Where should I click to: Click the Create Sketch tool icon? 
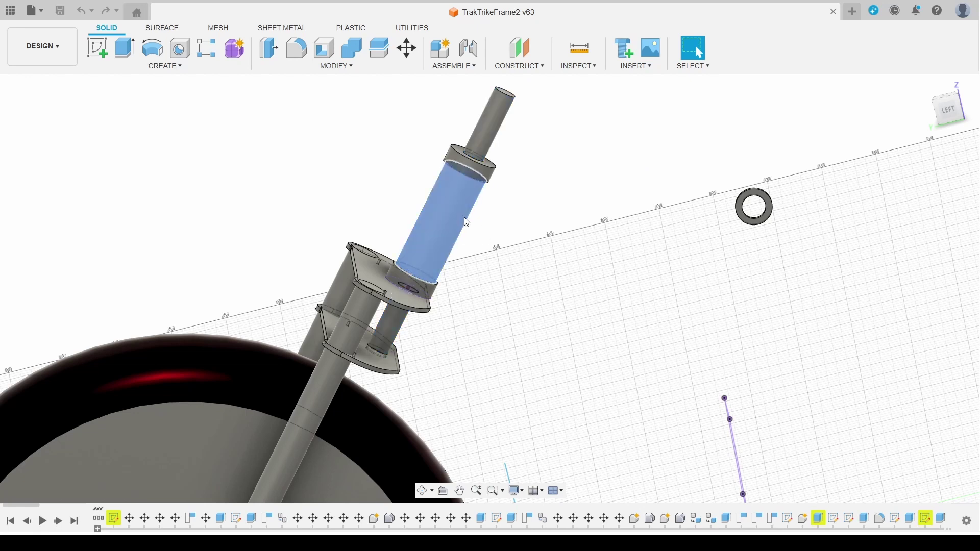(97, 48)
